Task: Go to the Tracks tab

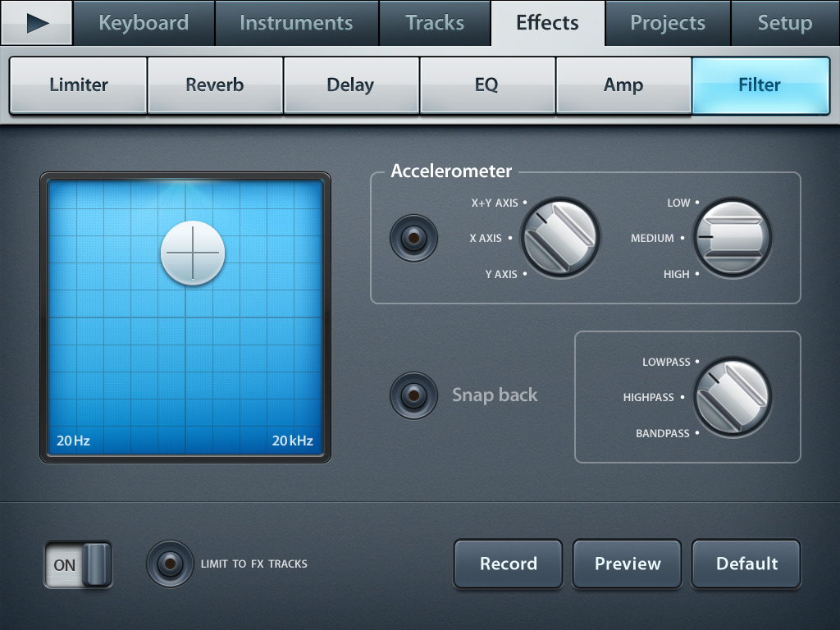Action: pos(435,23)
